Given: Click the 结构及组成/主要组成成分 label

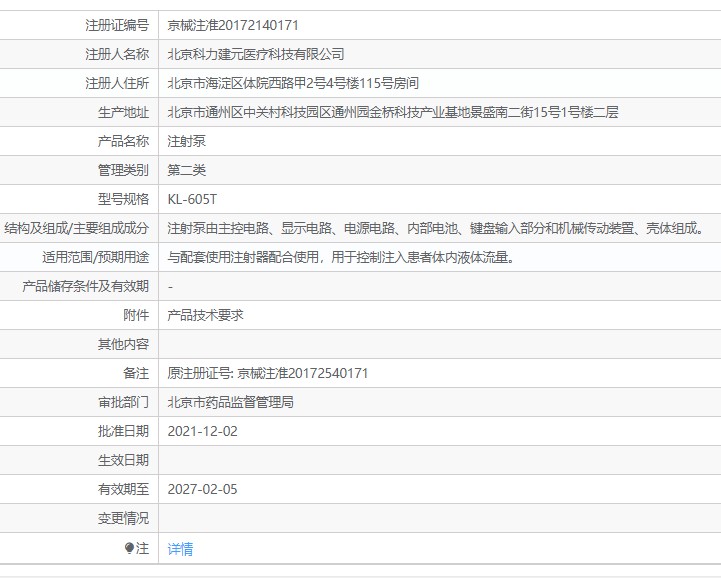Looking at the screenshot, I should (77, 228).
